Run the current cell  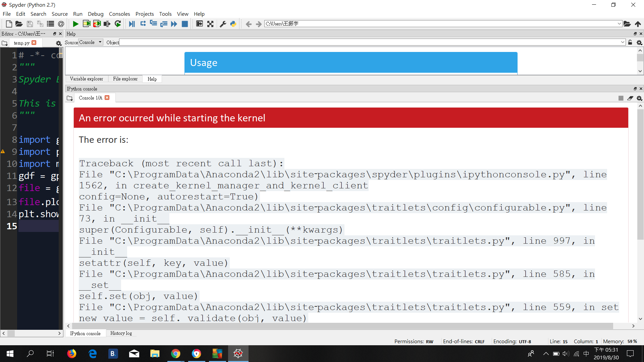(86, 24)
